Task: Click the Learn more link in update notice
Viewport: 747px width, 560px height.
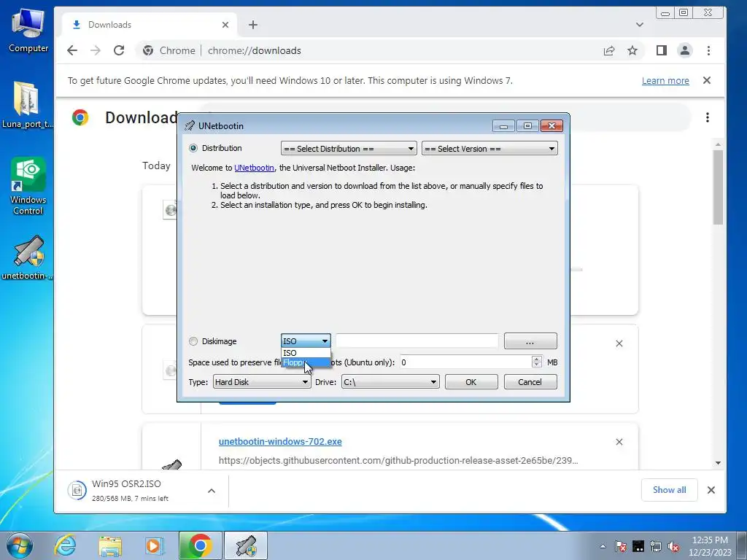Action: [665, 80]
